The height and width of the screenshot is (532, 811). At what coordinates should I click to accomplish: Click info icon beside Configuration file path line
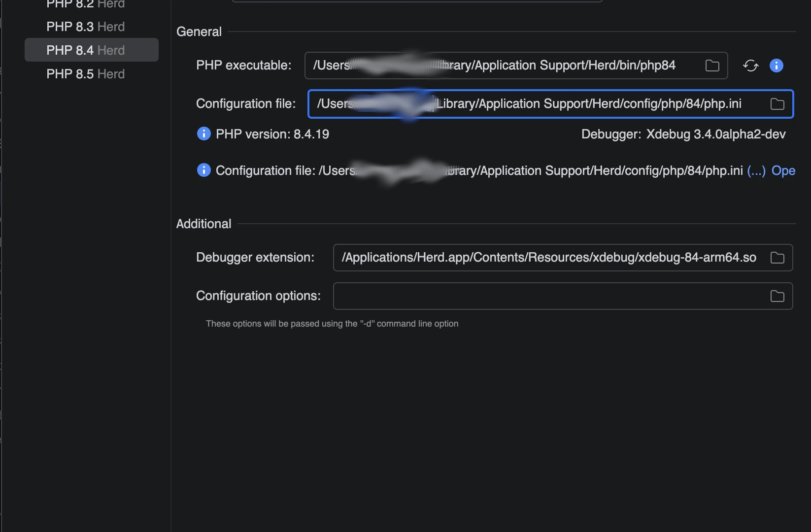tap(203, 170)
